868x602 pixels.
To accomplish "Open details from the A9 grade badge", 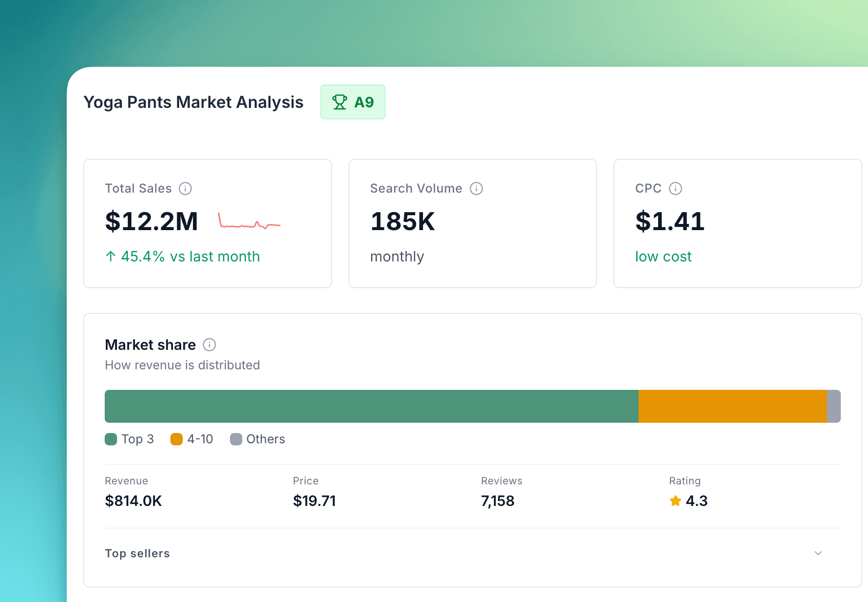I will point(353,102).
